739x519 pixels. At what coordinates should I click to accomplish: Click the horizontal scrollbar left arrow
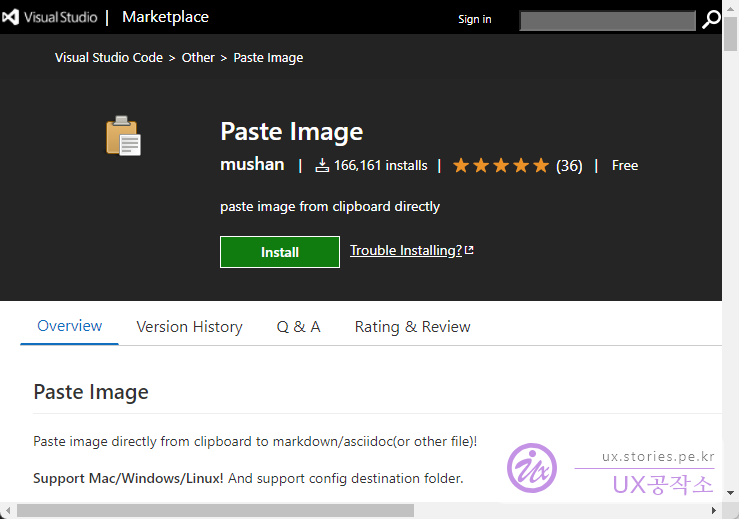(x=8, y=511)
